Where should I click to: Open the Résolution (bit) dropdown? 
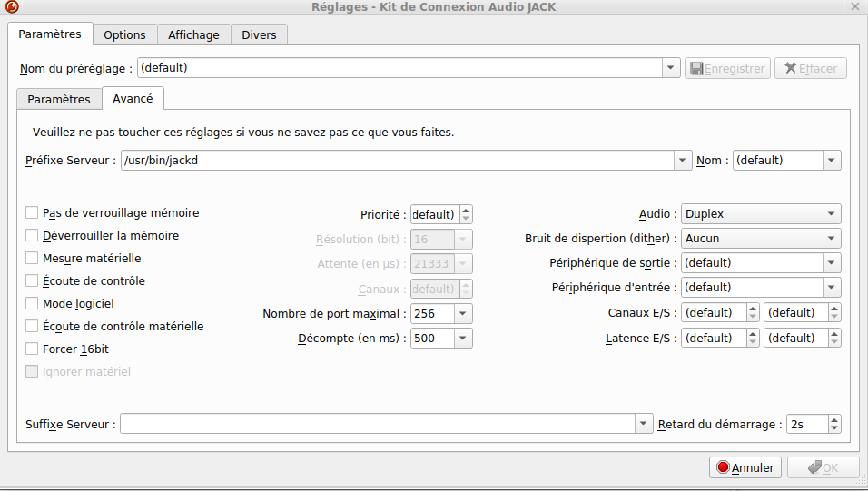click(462, 239)
